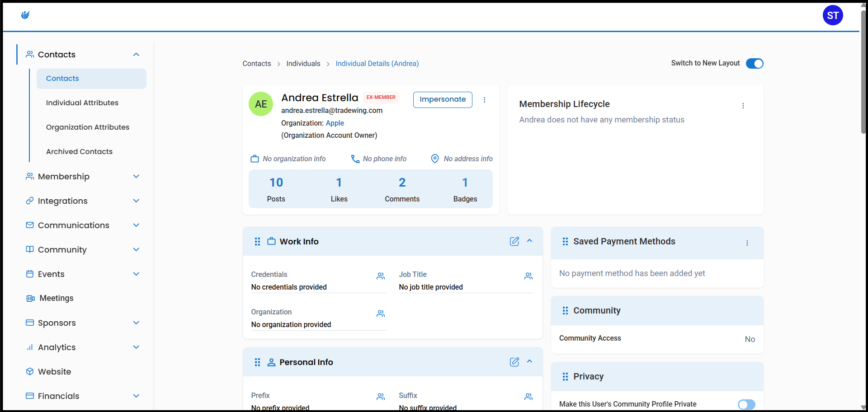Click the EX-MEMBER status badge
Screen dimensions: 868x412
coord(381,98)
